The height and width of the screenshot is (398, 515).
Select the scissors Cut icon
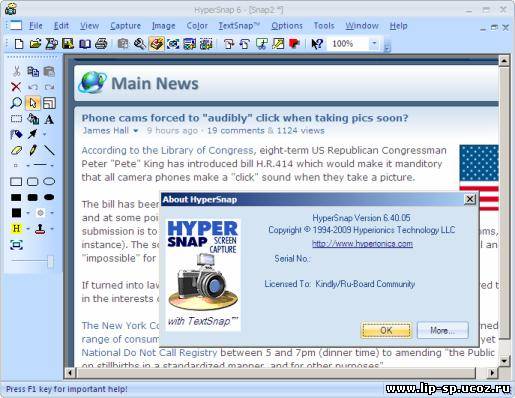tap(16, 71)
